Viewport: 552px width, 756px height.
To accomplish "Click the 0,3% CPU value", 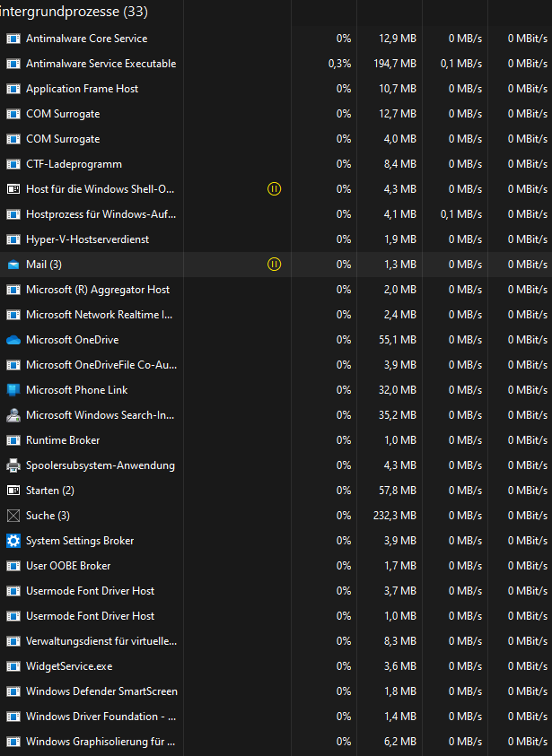I will pos(339,64).
